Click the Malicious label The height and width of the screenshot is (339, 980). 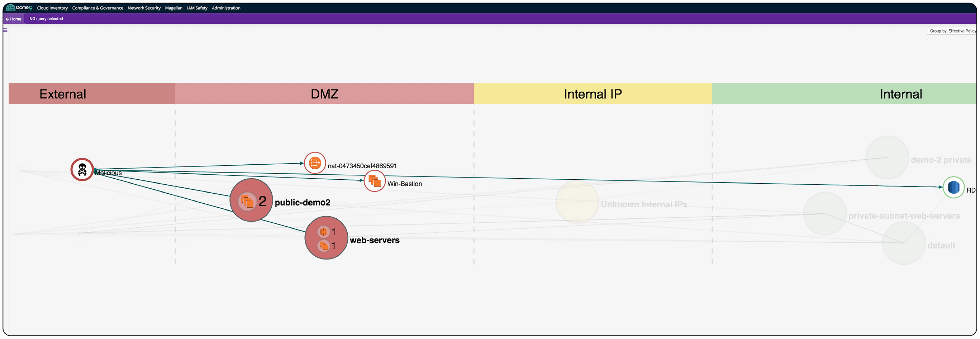point(108,173)
